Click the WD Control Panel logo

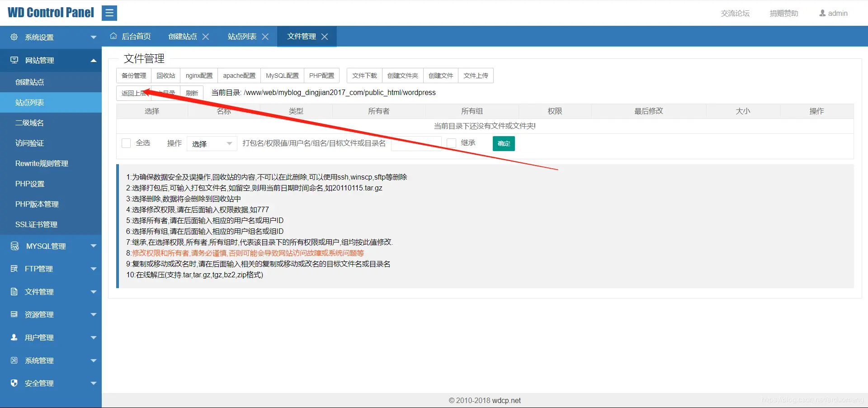(x=51, y=13)
